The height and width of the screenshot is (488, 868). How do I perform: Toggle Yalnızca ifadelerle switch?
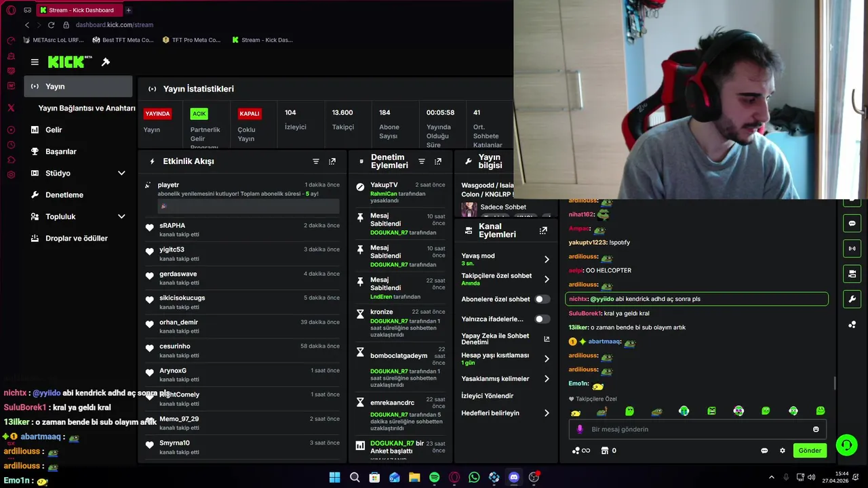pos(542,319)
